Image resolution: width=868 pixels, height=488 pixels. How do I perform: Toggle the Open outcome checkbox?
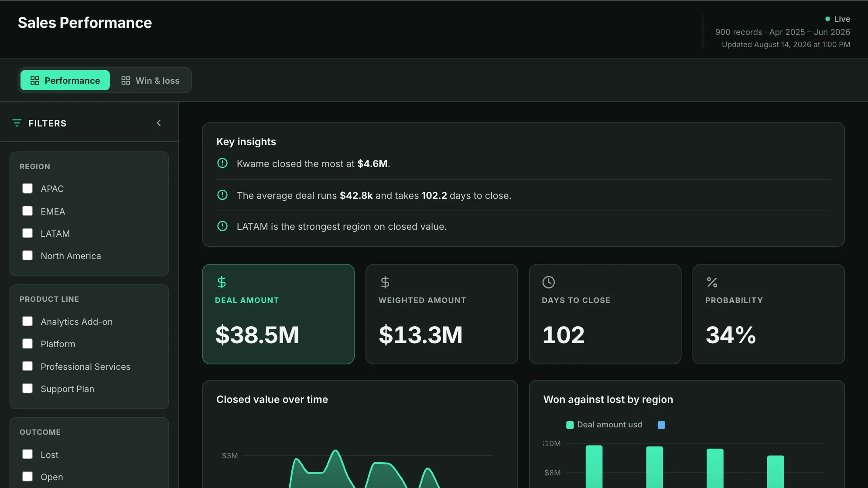pyautogui.click(x=27, y=477)
